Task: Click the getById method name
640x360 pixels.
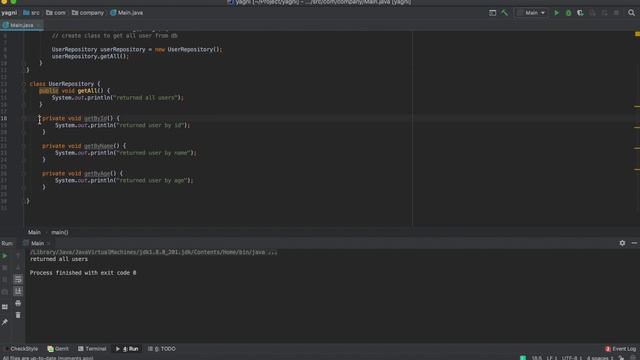Action: point(96,118)
